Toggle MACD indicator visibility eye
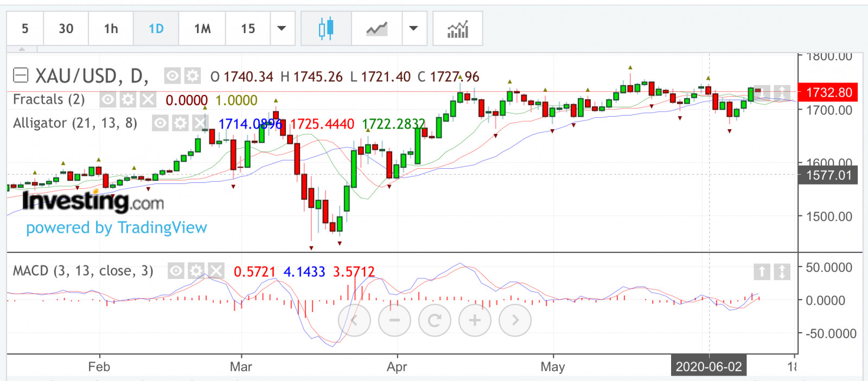This screenshot has height=381, width=868. tap(176, 271)
